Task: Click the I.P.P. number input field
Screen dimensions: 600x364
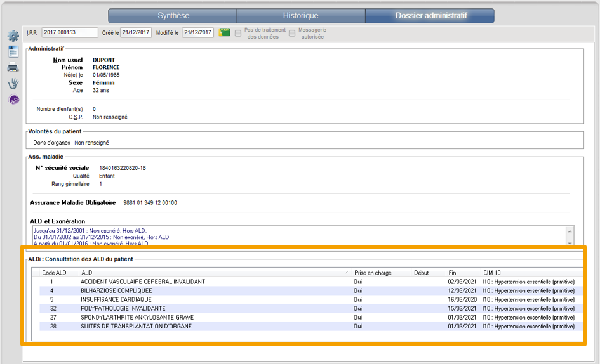Action: [x=70, y=33]
